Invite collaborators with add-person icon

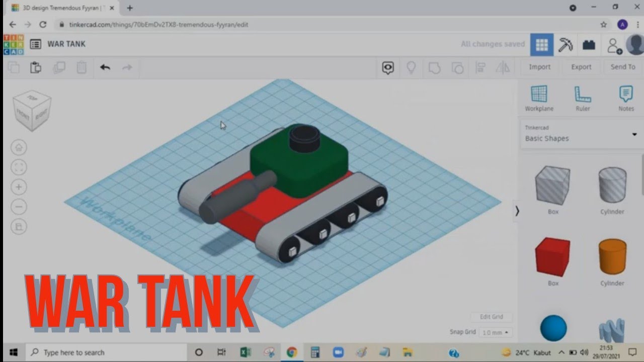614,45
